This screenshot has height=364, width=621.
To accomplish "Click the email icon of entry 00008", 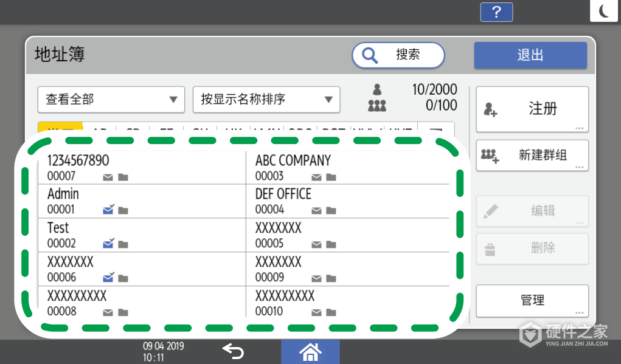I will coord(108,312).
